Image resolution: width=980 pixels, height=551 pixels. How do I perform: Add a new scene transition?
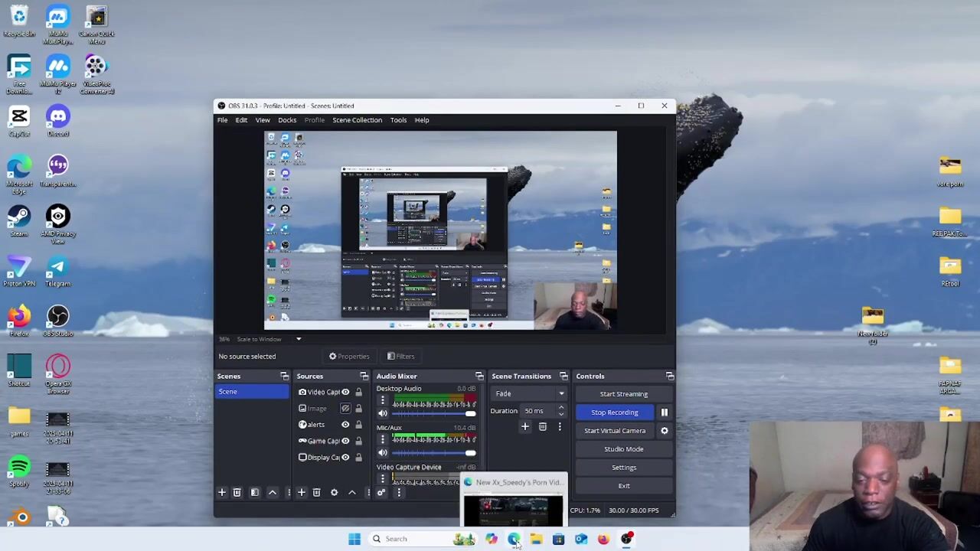524,427
